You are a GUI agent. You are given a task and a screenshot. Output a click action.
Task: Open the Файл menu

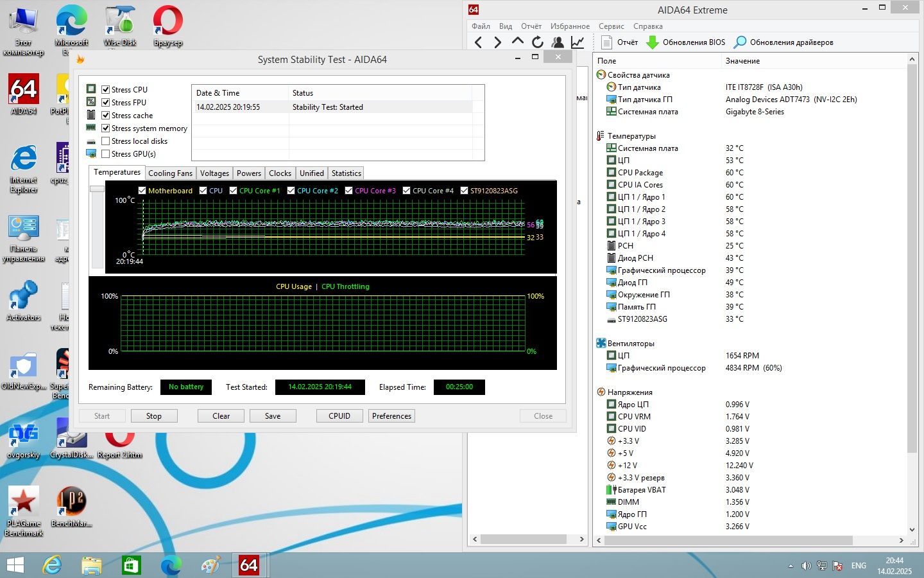[x=481, y=26]
